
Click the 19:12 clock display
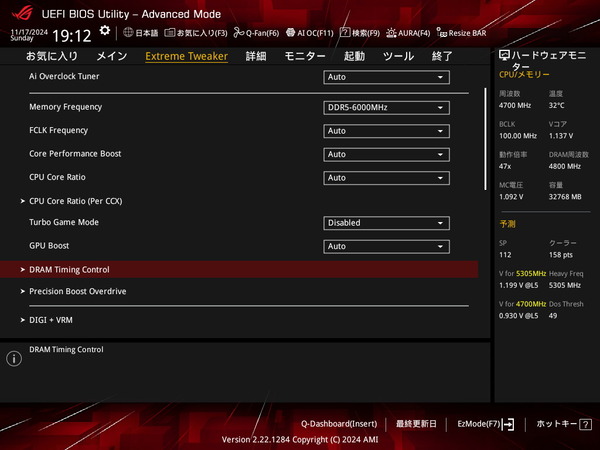click(72, 36)
